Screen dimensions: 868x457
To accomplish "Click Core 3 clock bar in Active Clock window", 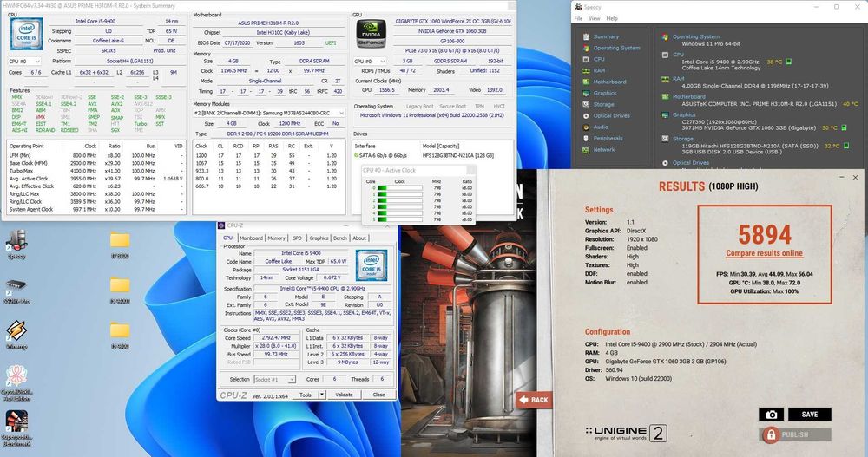I will click(400, 207).
